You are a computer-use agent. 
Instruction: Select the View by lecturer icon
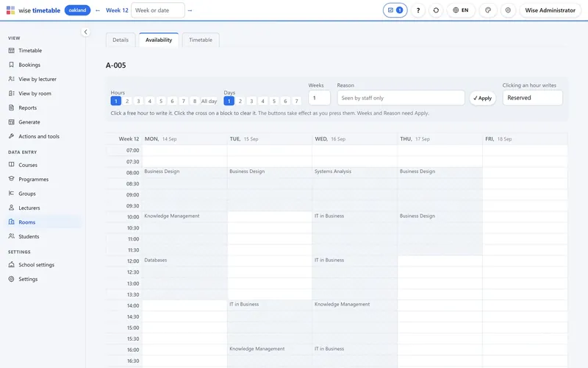[x=12, y=79]
